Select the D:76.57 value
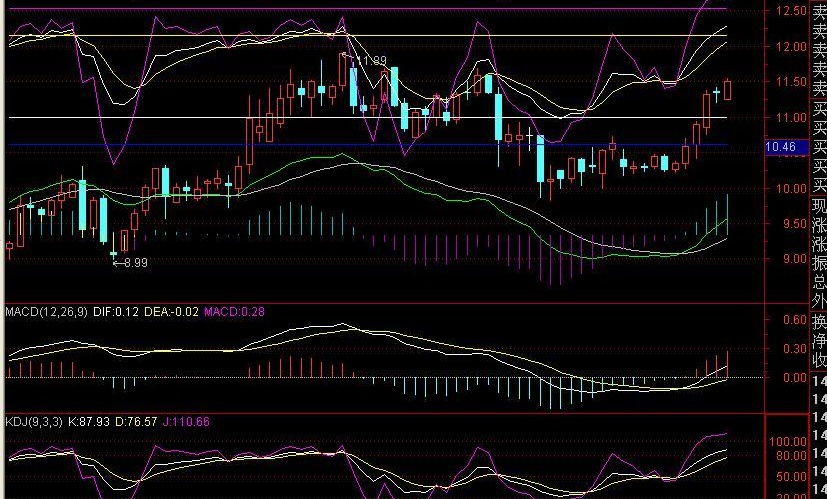 tap(136, 422)
